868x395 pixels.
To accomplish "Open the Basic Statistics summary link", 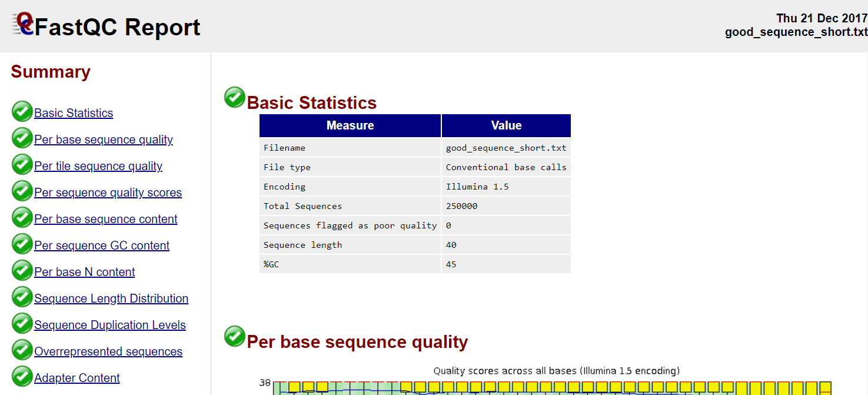I will point(74,113).
